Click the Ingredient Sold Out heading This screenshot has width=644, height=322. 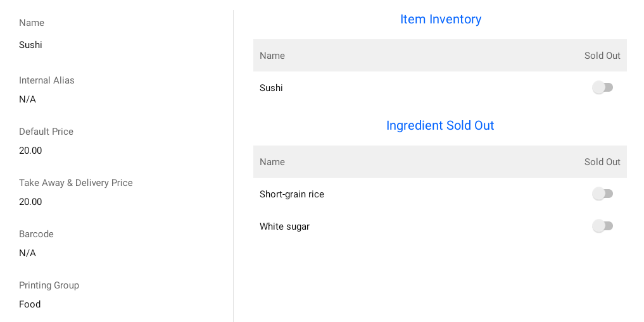[x=440, y=125]
